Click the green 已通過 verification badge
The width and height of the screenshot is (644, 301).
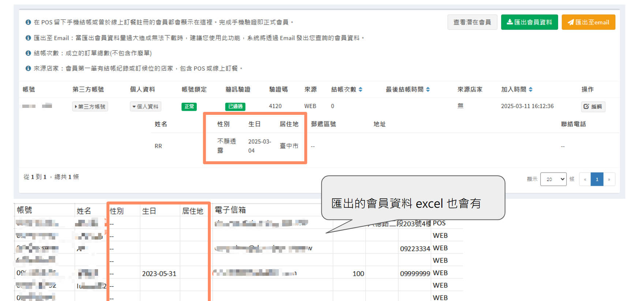pos(235,106)
